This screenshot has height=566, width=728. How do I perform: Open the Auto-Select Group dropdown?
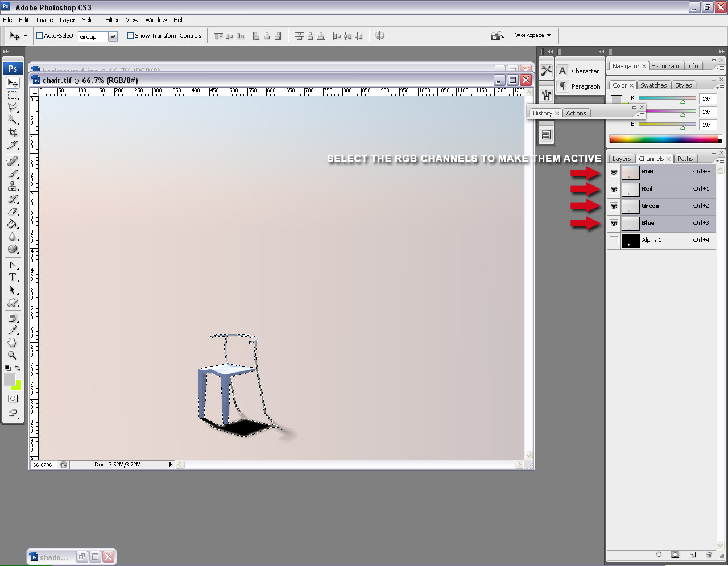coord(113,36)
